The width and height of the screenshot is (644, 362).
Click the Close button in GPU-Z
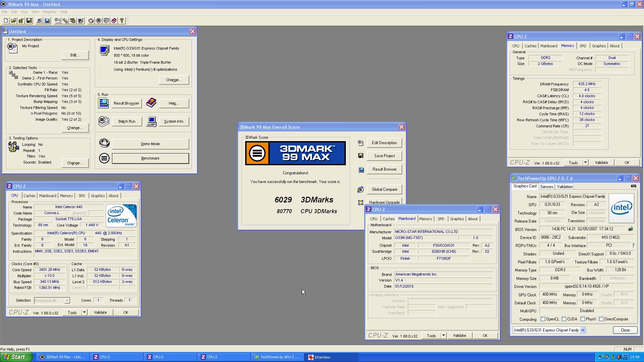point(625,330)
